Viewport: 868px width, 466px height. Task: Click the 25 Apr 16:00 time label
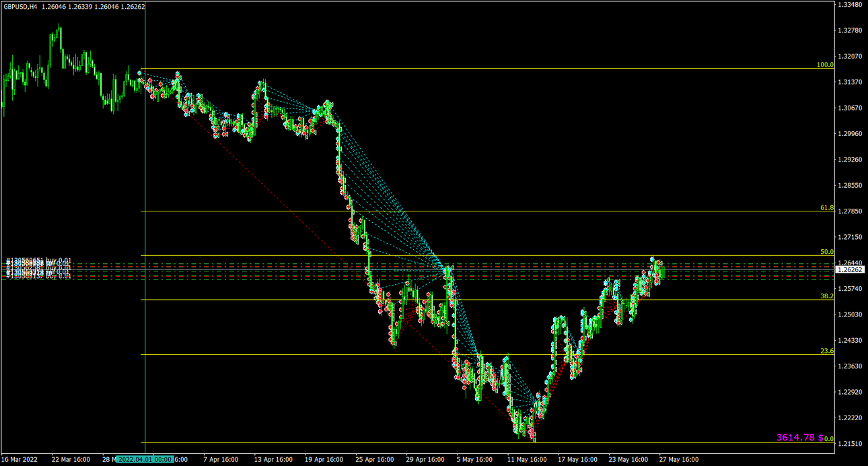pos(375,459)
